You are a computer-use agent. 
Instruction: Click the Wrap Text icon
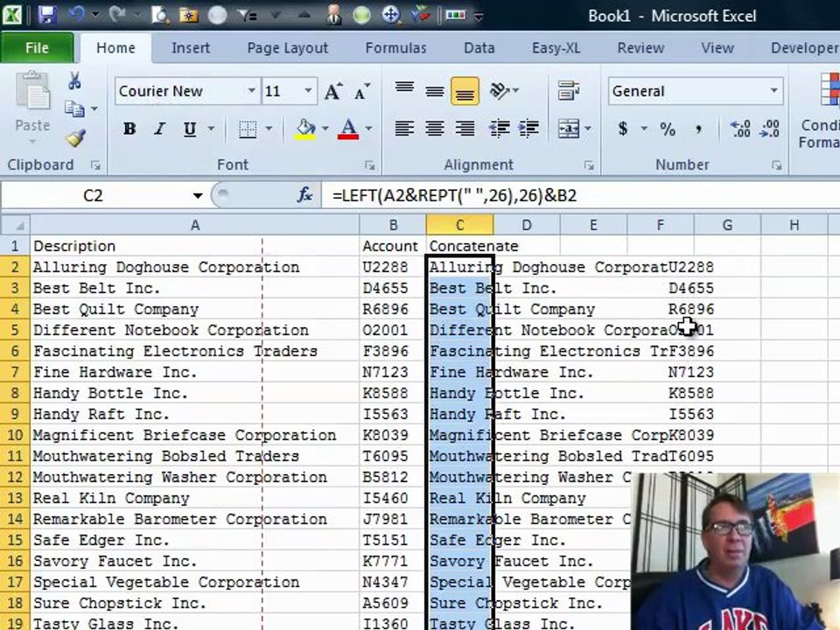pos(569,91)
